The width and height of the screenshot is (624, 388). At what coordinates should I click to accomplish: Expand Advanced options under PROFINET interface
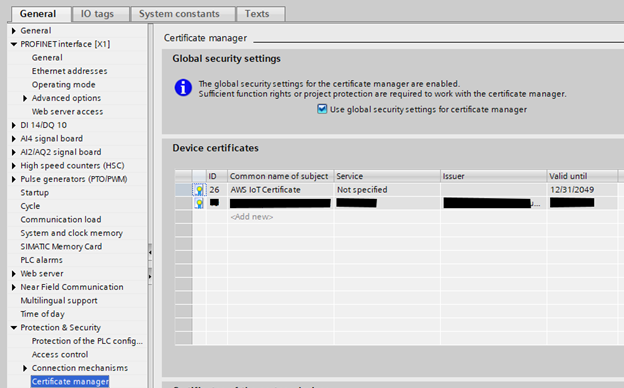point(25,98)
